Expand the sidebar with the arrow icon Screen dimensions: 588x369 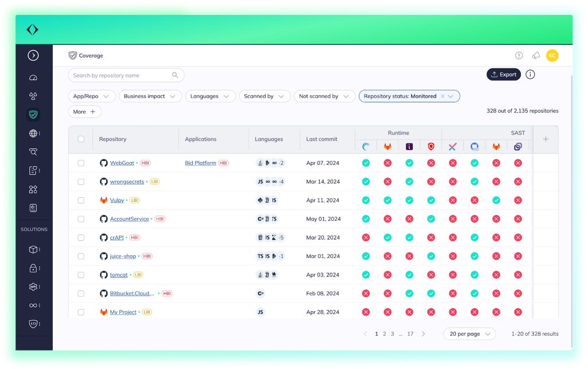33,56
